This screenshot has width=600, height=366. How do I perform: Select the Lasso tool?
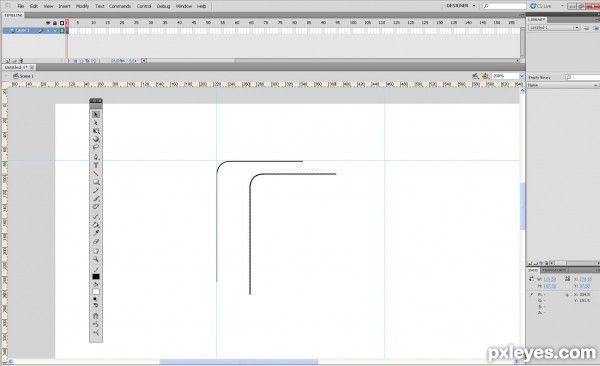96,147
